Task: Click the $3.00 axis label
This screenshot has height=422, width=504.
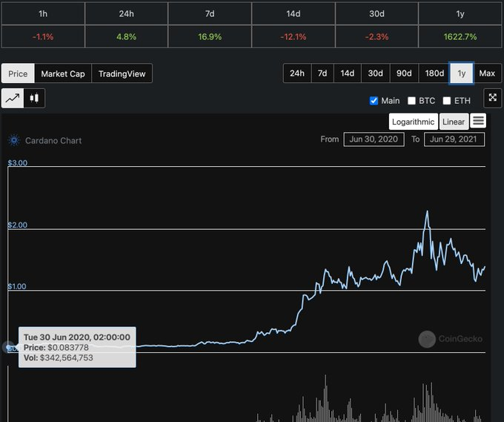Action: coord(17,162)
